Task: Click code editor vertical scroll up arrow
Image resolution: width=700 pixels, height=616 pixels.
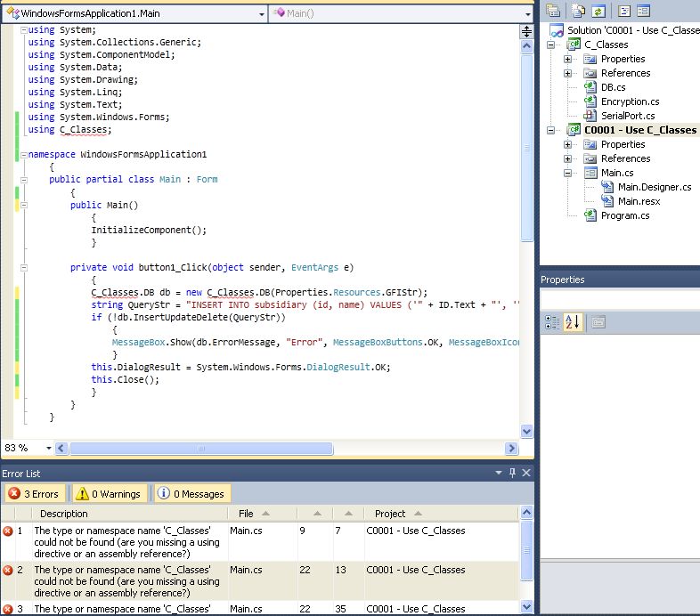Action: pyautogui.click(x=527, y=46)
